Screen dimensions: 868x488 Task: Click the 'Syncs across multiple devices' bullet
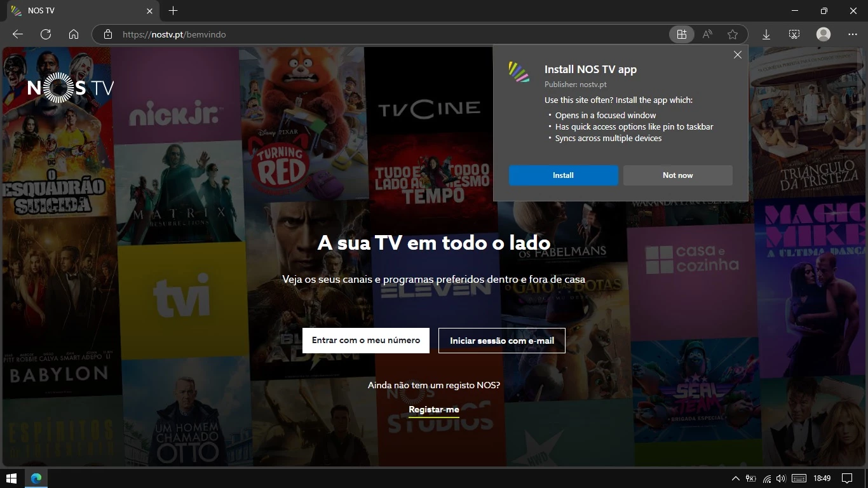(608, 138)
